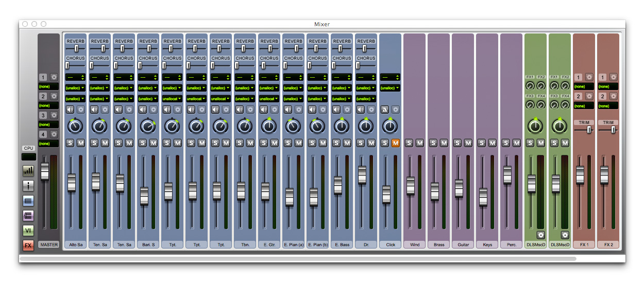Click the 'E. Pian (a)' strip label
The width and height of the screenshot is (644, 283).
293,244
